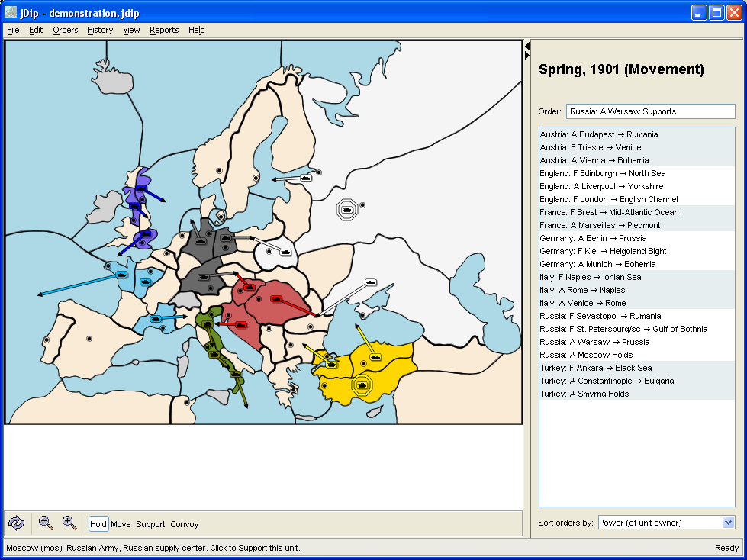Collapse the orders panel with left arrow
The width and height of the screenshot is (747, 560).
(527, 46)
